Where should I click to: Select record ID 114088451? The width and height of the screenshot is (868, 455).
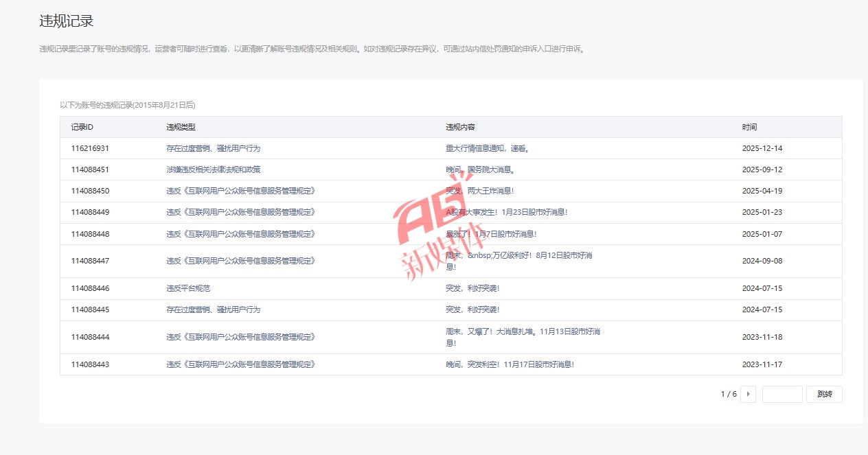90,170
